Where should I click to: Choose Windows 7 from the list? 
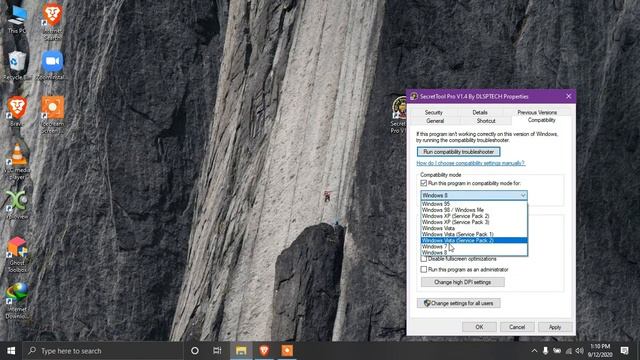[x=474, y=247]
